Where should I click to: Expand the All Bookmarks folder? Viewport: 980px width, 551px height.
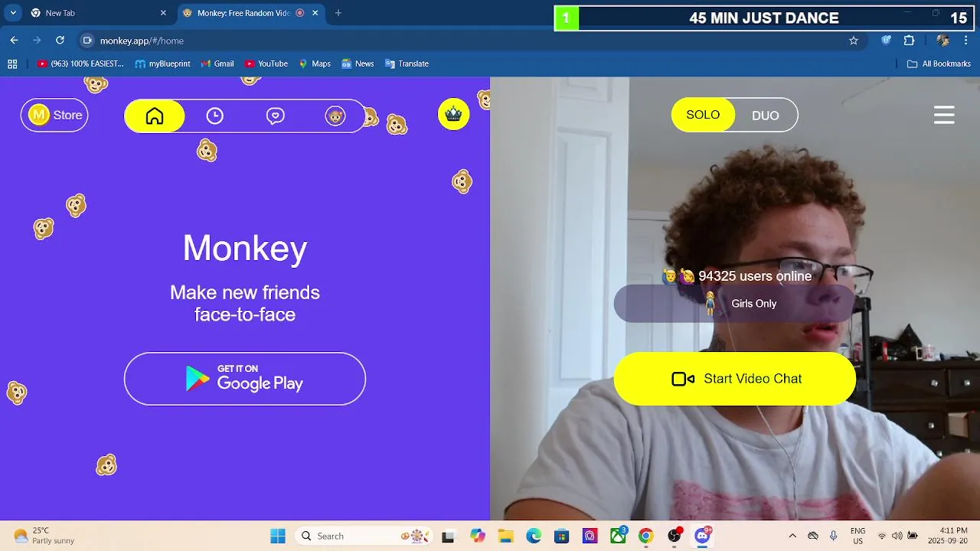point(939,64)
